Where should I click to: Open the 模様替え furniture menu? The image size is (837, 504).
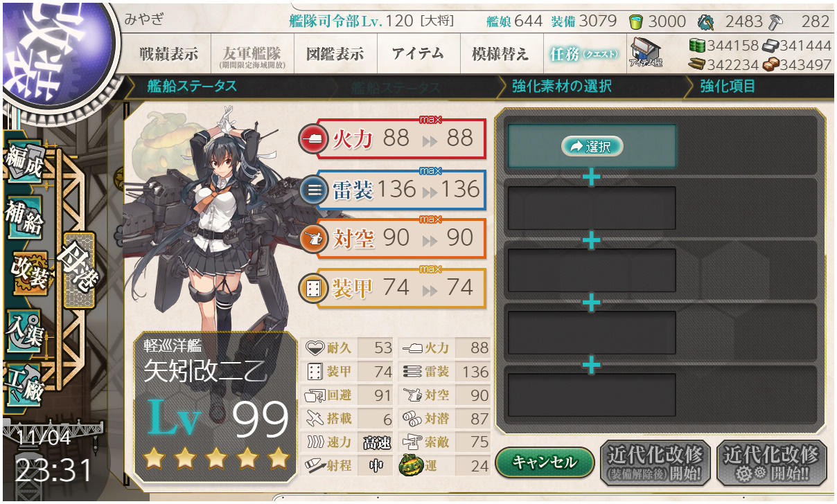pyautogui.click(x=500, y=54)
